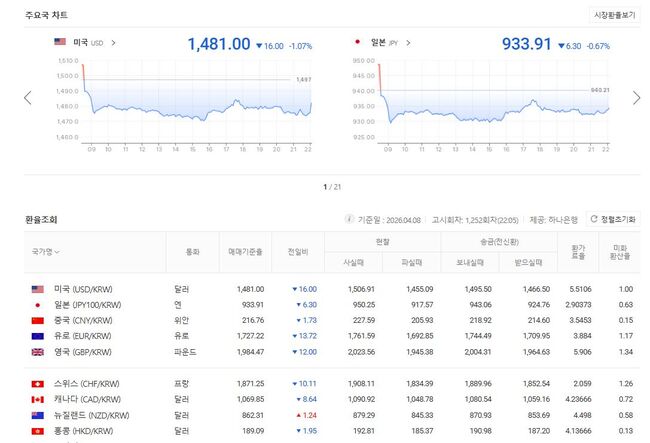Screen dimensions: 650x443
Task: Select the 매매기준율 column header
Action: [x=245, y=252]
